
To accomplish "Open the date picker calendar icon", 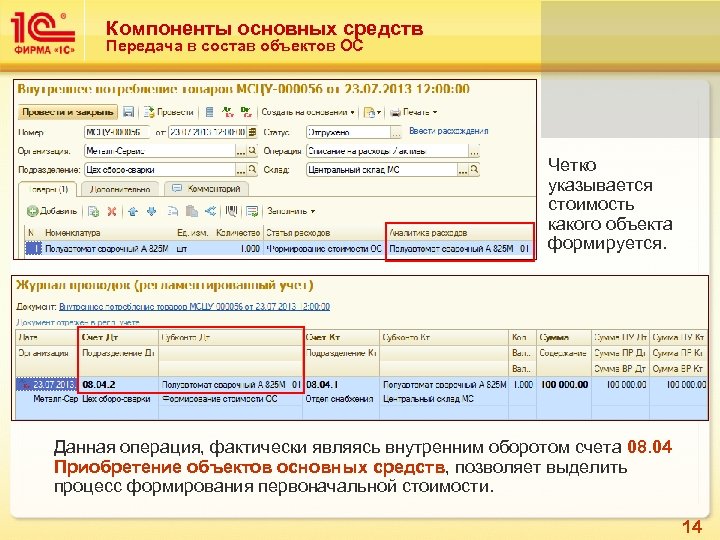I will pos(252,132).
